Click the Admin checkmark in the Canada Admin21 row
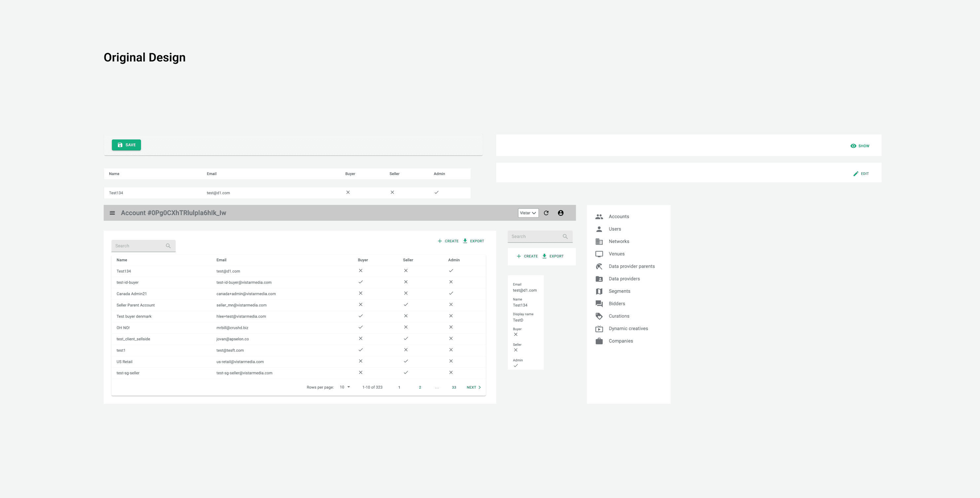This screenshot has height=498, width=980. coord(451,293)
